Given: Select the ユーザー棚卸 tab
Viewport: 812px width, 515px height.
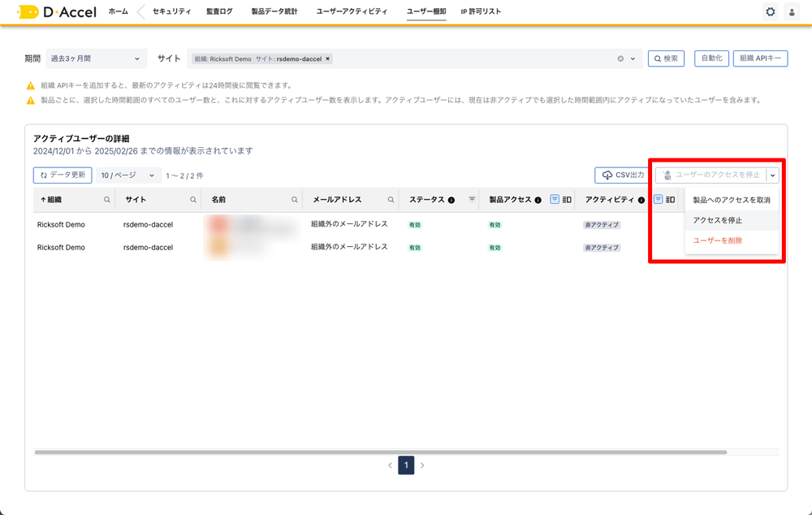Looking at the screenshot, I should click(426, 11).
